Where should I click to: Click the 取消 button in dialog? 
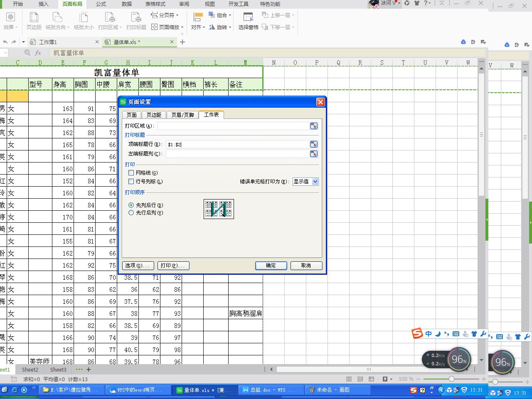(x=306, y=266)
